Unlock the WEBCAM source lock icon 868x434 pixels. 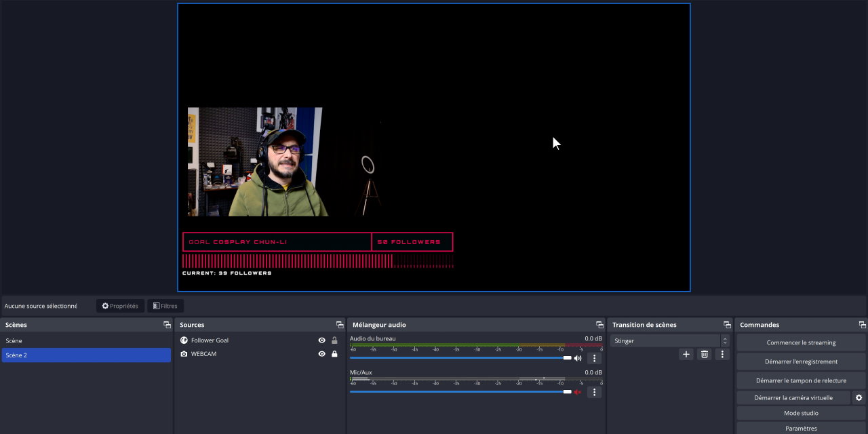[334, 354]
